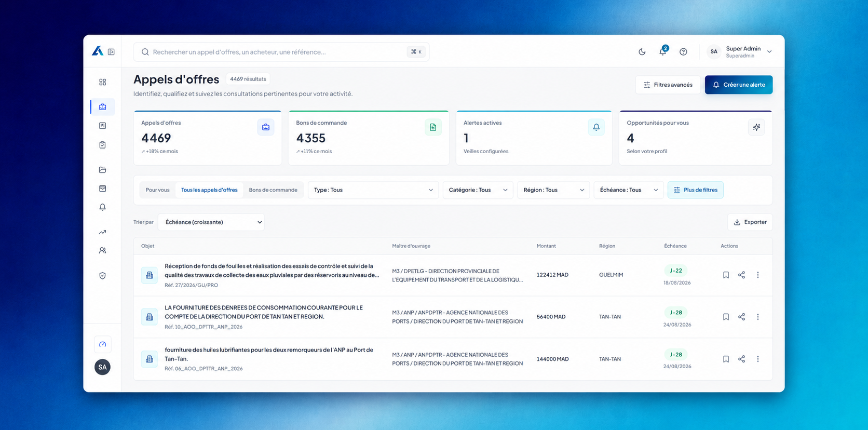Select the briefcase Appels d'offres sidebar icon
This screenshot has width=868, height=430.
click(x=102, y=106)
